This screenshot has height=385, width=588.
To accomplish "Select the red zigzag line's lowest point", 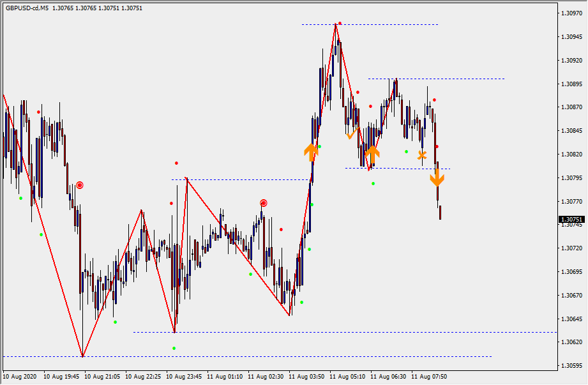I will coord(82,356).
